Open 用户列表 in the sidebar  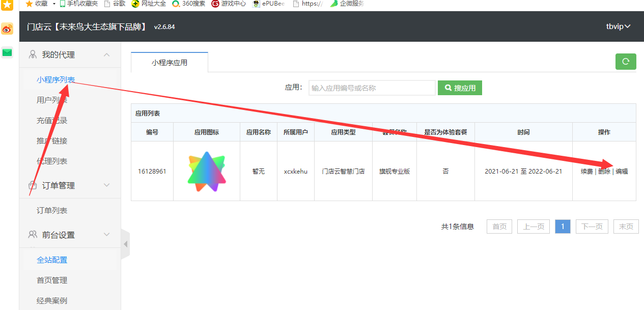pyautogui.click(x=52, y=100)
